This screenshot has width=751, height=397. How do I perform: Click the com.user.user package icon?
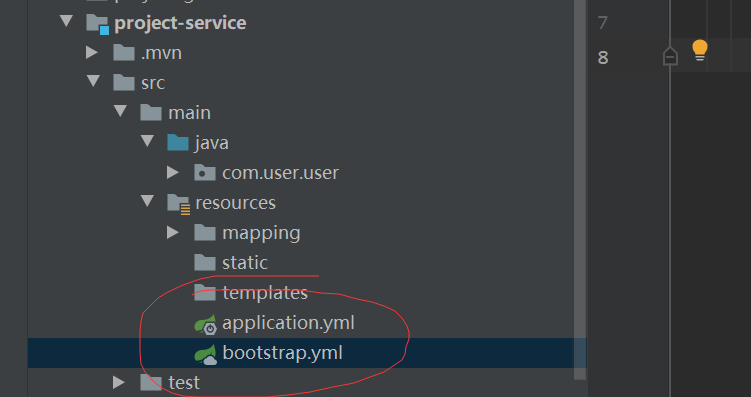coord(205,172)
